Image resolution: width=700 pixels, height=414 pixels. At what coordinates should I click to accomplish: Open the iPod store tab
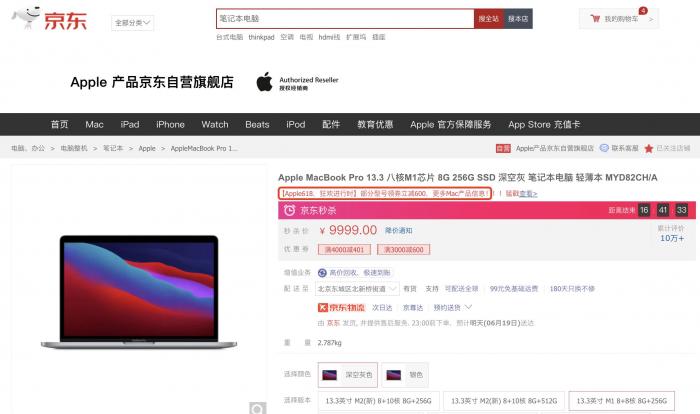tap(296, 125)
